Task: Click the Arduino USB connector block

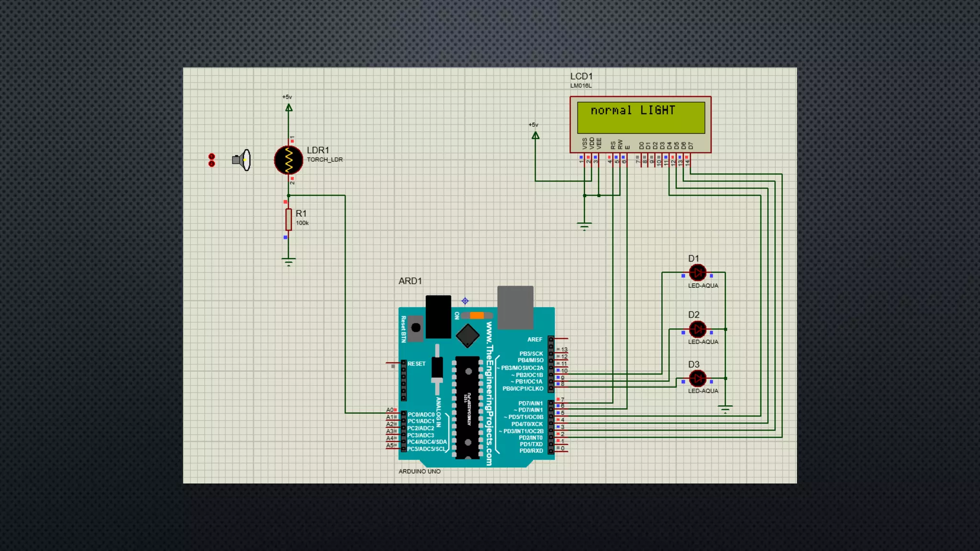Action: [x=515, y=308]
